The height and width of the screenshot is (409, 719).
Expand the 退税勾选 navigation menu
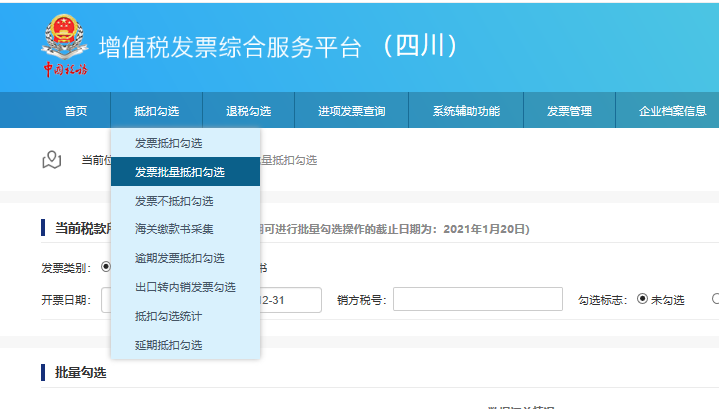(x=249, y=111)
